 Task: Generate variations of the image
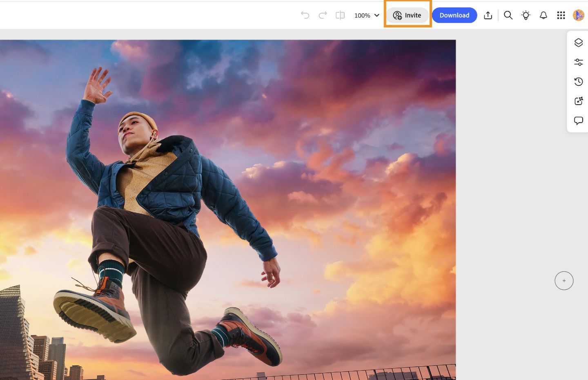pyautogui.click(x=579, y=101)
